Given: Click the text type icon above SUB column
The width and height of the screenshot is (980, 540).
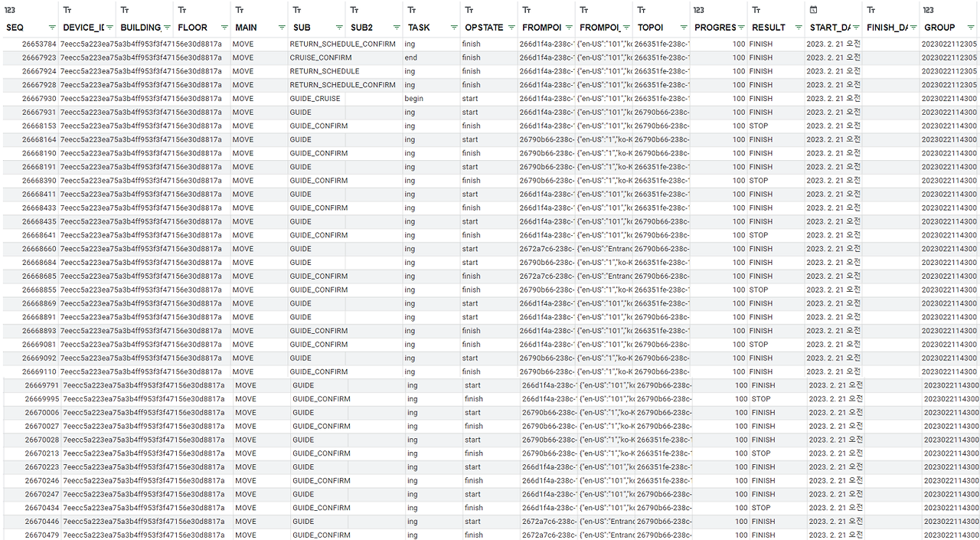Looking at the screenshot, I should tap(297, 10).
